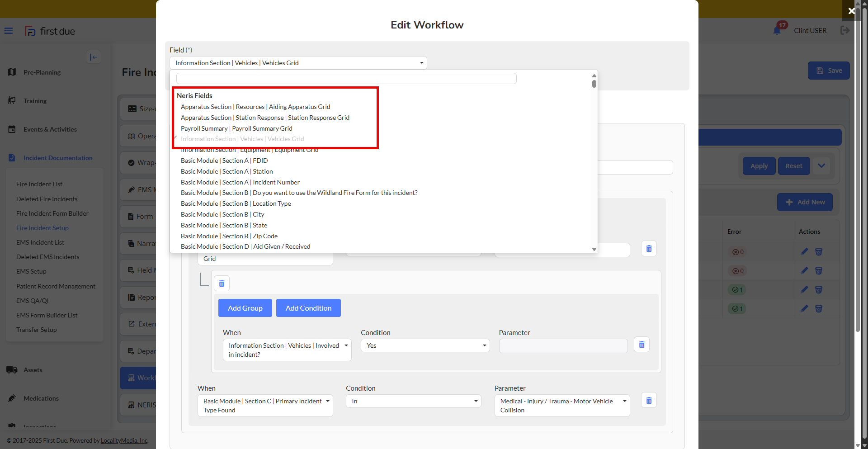Click the trash icon above Add Group
This screenshot has height=449, width=868.
[x=222, y=284]
